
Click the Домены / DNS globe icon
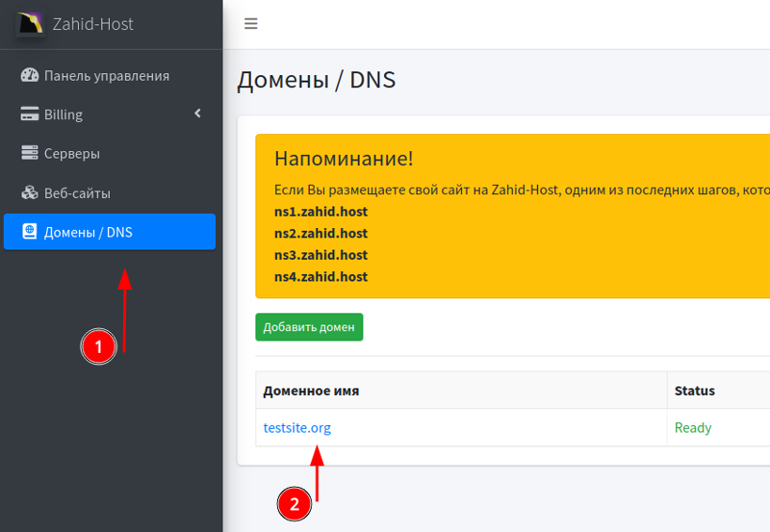click(29, 232)
